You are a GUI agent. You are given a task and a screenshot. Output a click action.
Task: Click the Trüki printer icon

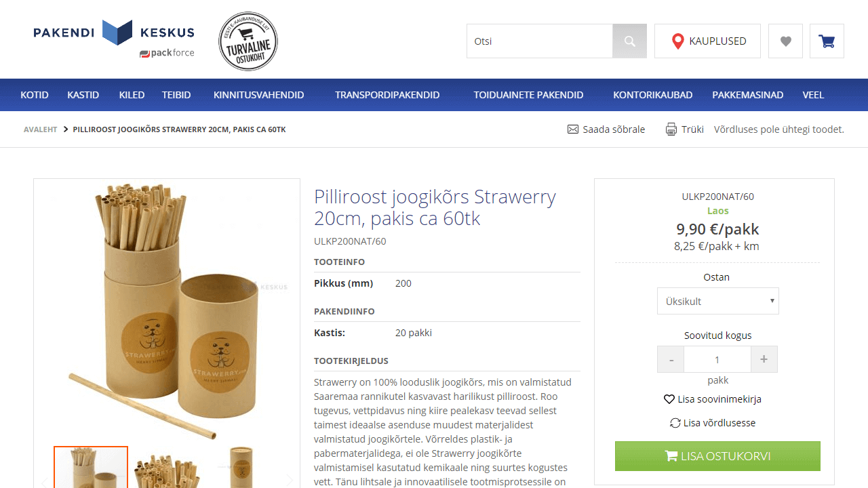coord(671,129)
